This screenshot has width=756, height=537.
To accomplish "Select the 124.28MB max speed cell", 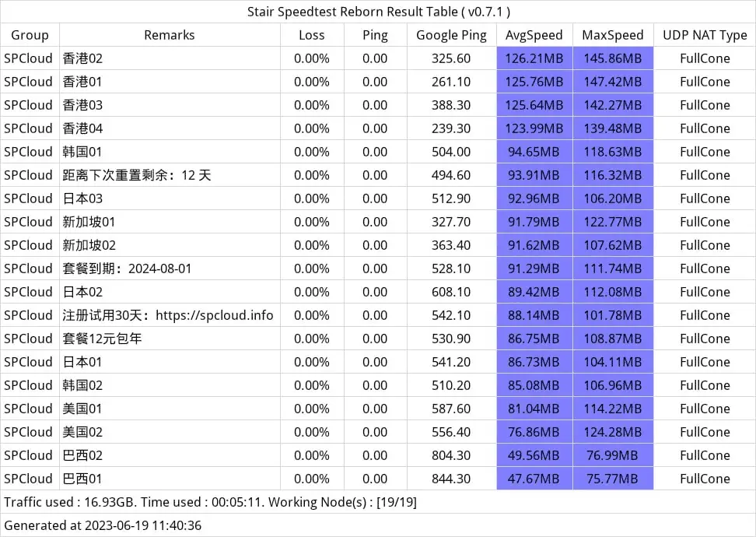I will [613, 432].
